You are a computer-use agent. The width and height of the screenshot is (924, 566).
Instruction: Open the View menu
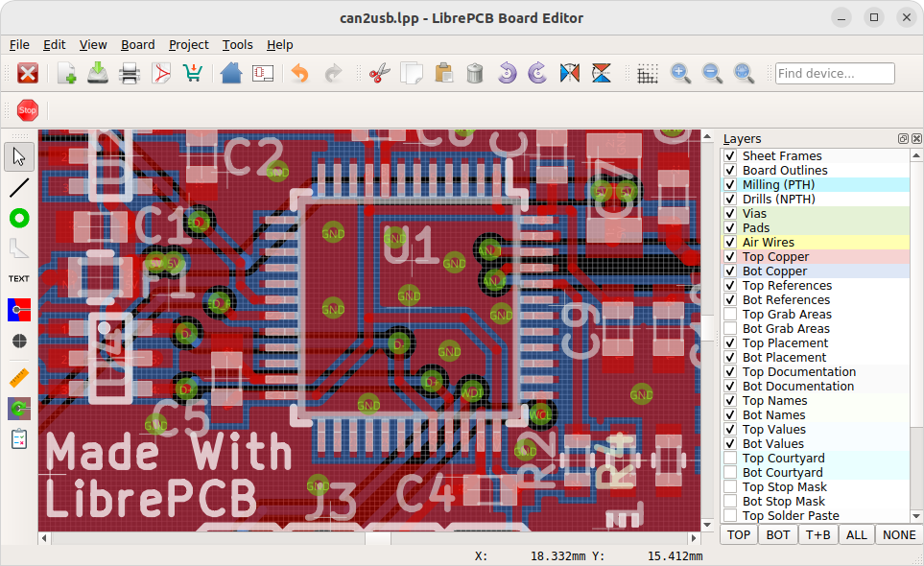[x=93, y=45]
